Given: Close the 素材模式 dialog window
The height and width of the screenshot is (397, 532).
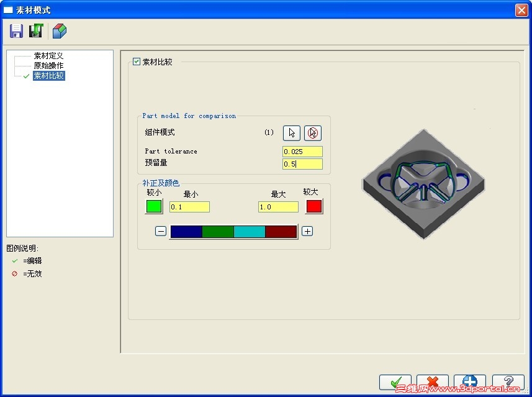Looking at the screenshot, I should pyautogui.click(x=521, y=10).
